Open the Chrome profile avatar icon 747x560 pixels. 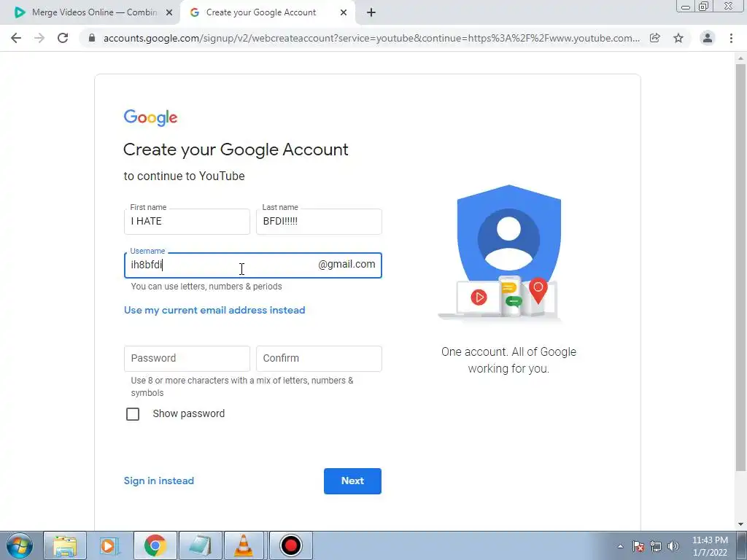point(708,38)
